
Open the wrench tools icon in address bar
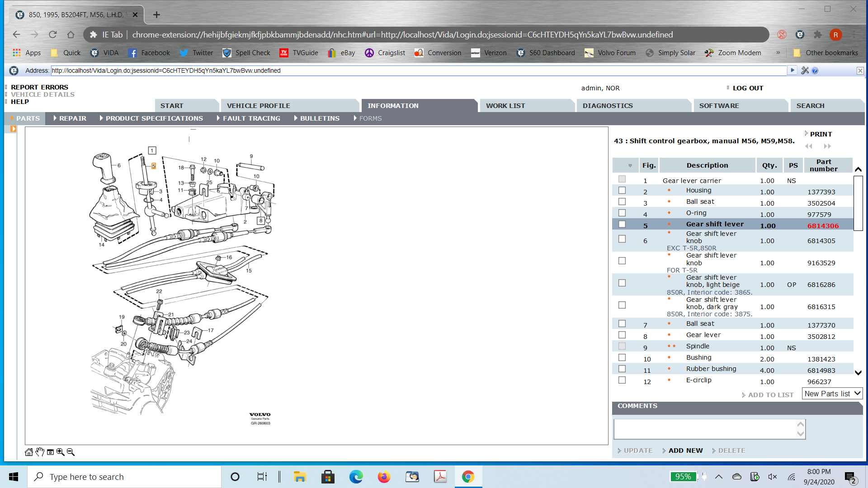pos(805,70)
